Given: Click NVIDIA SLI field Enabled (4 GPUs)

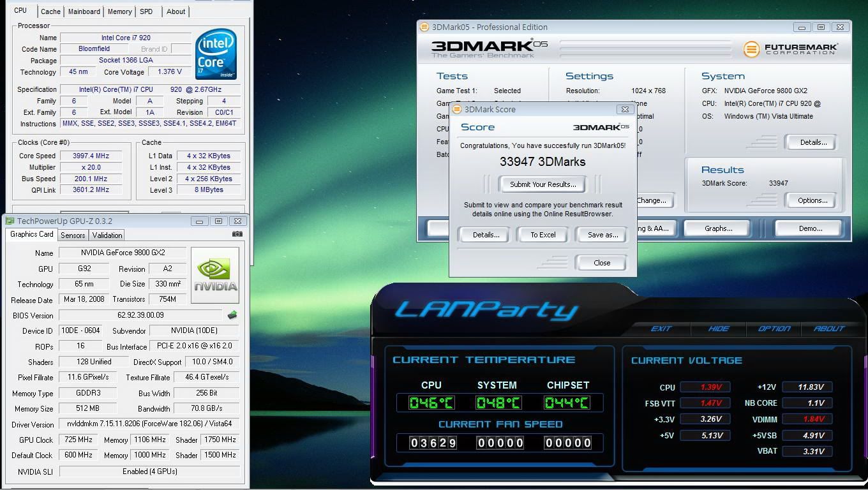Looking at the screenshot, I should coord(150,471).
